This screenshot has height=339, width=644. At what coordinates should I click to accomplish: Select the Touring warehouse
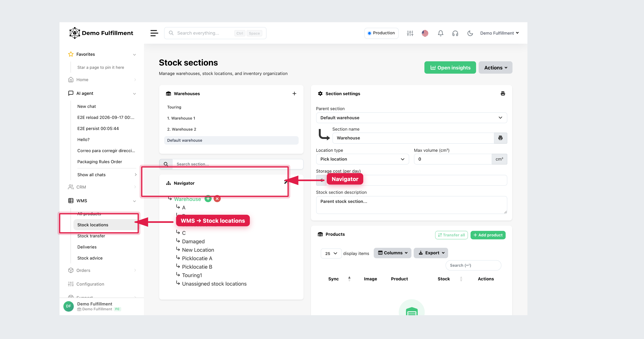click(x=174, y=107)
